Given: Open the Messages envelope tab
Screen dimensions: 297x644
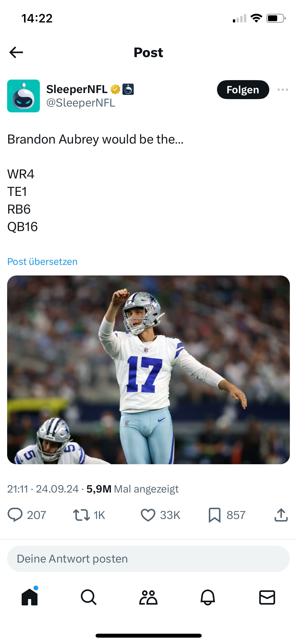Looking at the screenshot, I should pyautogui.click(x=267, y=597).
